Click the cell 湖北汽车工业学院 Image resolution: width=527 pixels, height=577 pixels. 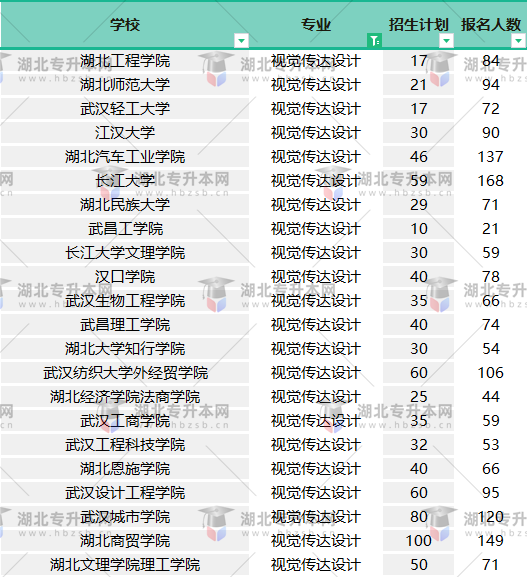pos(125,157)
